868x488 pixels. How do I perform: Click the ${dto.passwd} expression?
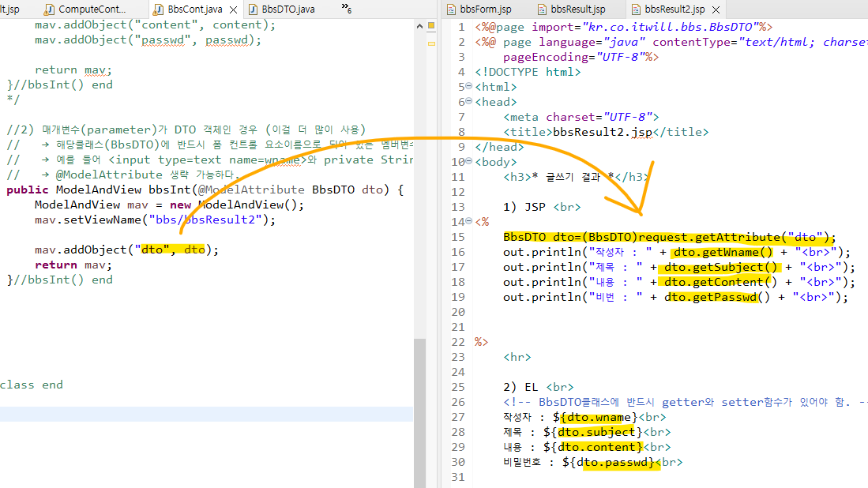click(609, 462)
